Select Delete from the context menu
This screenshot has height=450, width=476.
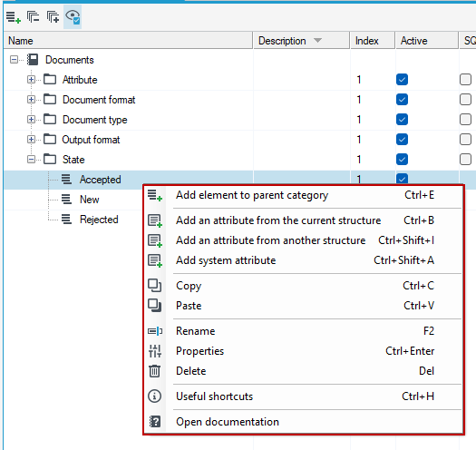[304, 371]
